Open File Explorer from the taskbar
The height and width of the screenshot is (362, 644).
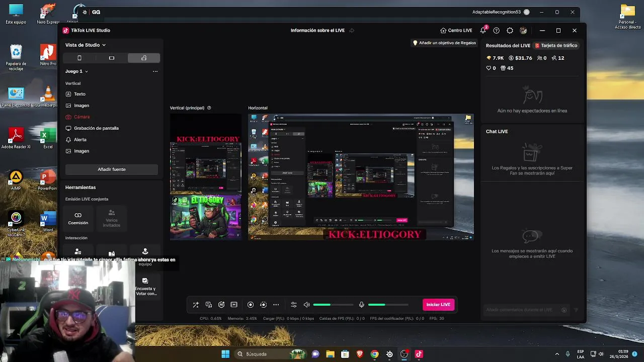click(330, 354)
